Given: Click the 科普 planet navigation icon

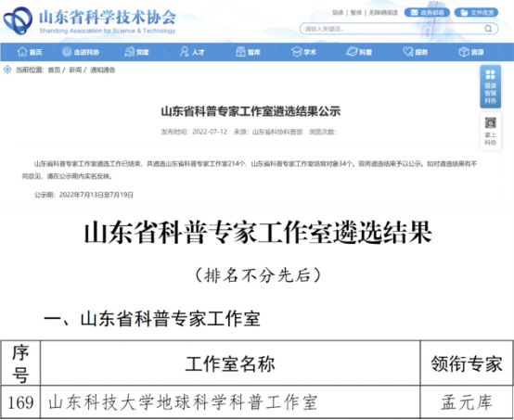Looking at the screenshot, I should (x=352, y=52).
